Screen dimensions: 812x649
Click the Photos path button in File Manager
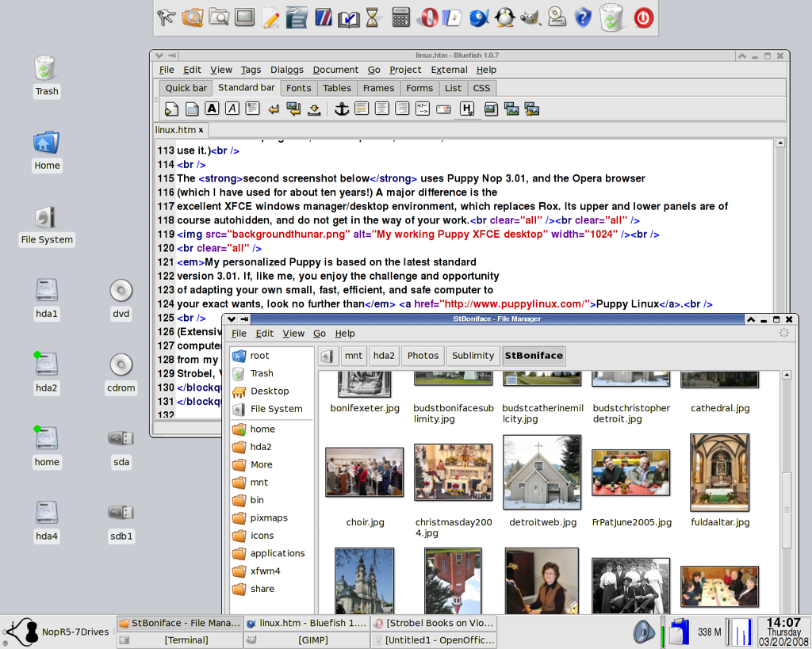pos(423,356)
